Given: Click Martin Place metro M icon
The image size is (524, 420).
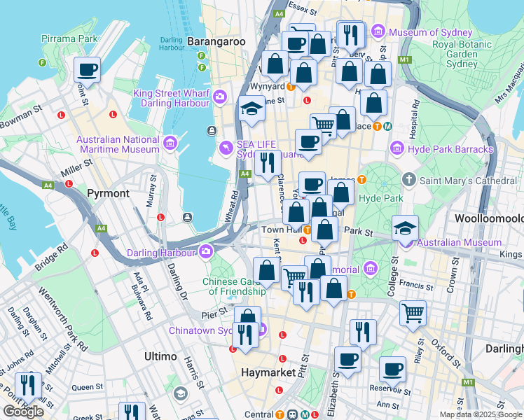Looking at the screenshot, I should coord(387,127).
